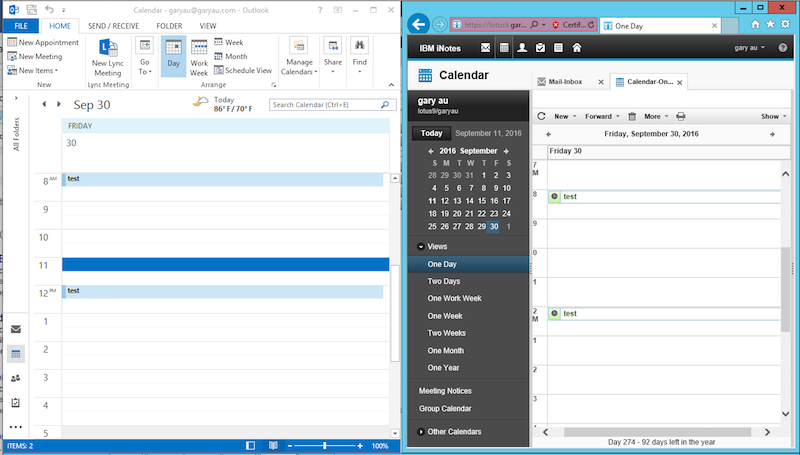This screenshot has width=800, height=455.
Task: Select the 12 PM test appointment in Outlook
Action: [x=222, y=291]
